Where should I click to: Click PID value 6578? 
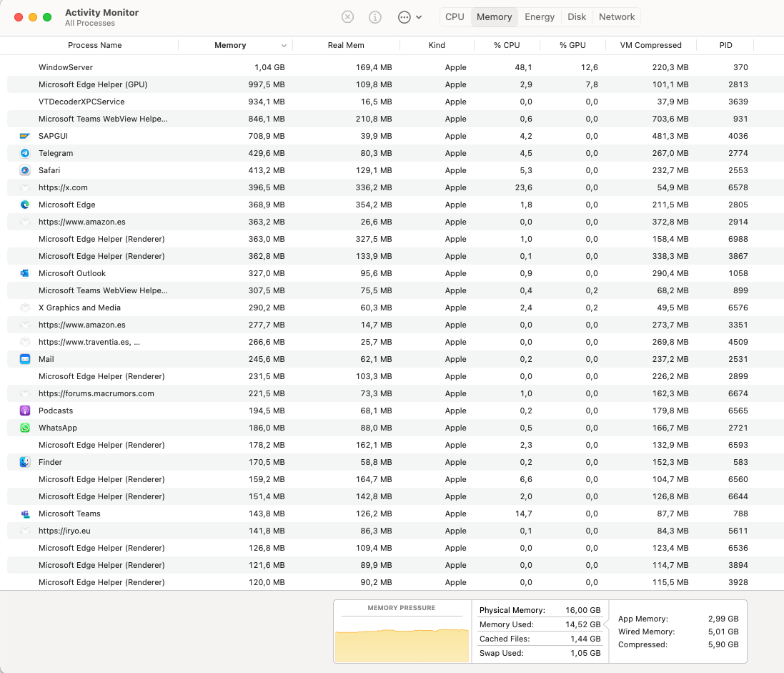pyautogui.click(x=738, y=187)
